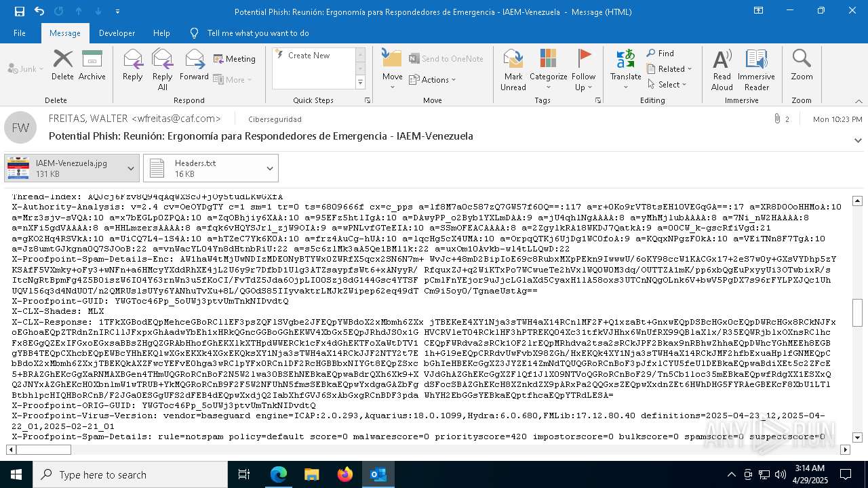Click the horizontal scrollbar thumb
The width and height of the screenshot is (868, 488).
click(x=43, y=449)
